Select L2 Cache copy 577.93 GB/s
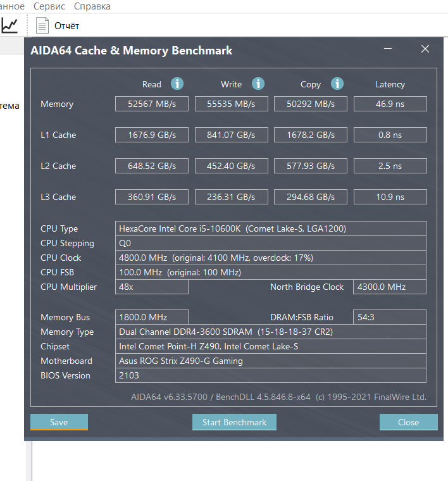 311,166
